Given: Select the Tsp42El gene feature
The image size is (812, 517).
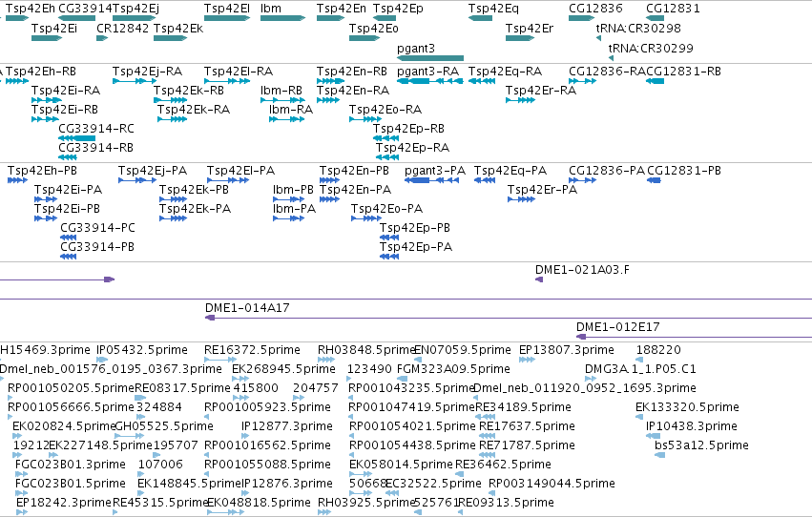Looking at the screenshot, I should [x=227, y=18].
